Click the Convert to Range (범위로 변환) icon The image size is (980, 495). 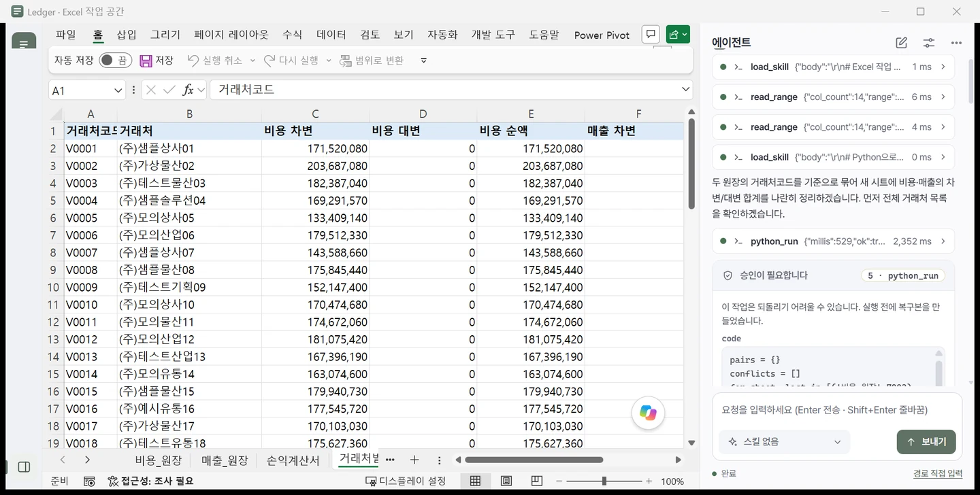pyautogui.click(x=346, y=61)
